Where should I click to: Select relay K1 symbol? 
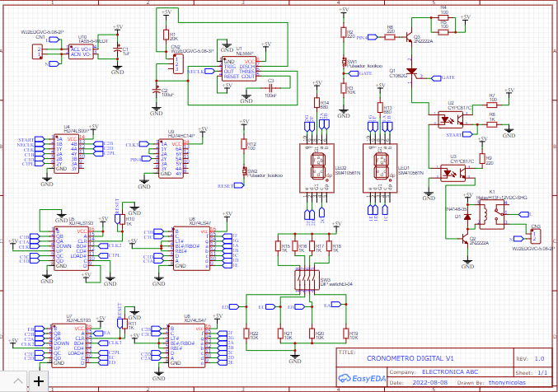click(x=492, y=214)
